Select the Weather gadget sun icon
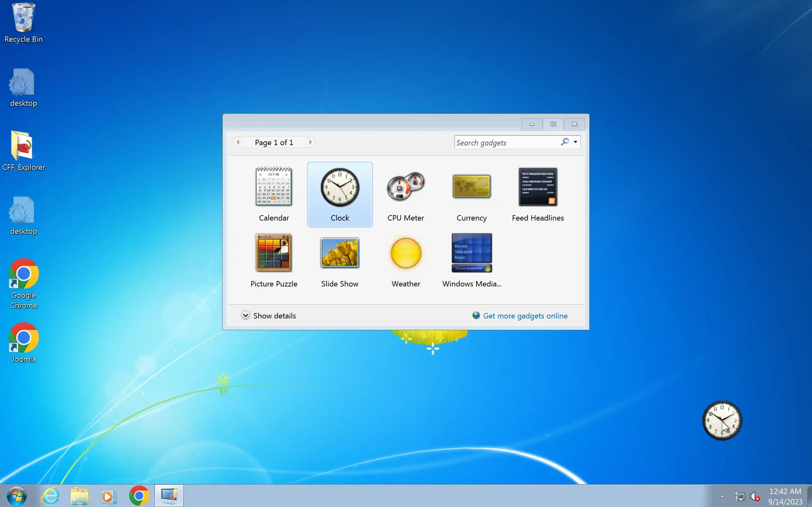 tap(406, 253)
